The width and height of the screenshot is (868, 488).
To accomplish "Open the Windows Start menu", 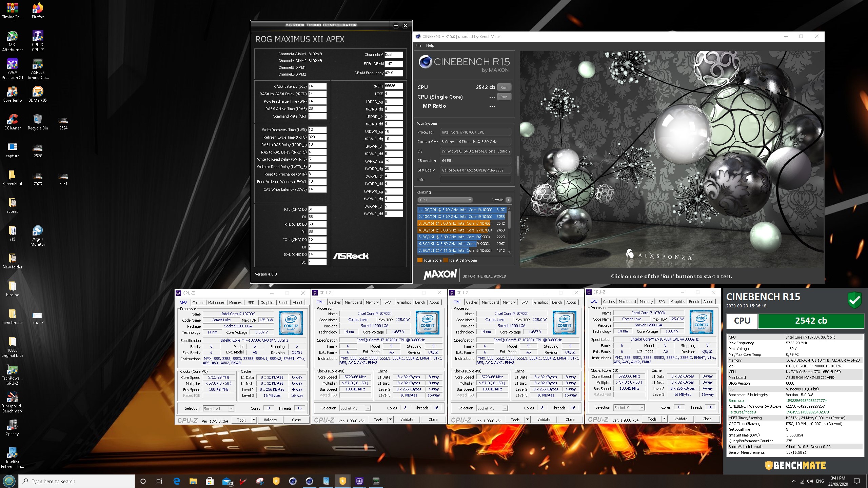I will click(9, 481).
